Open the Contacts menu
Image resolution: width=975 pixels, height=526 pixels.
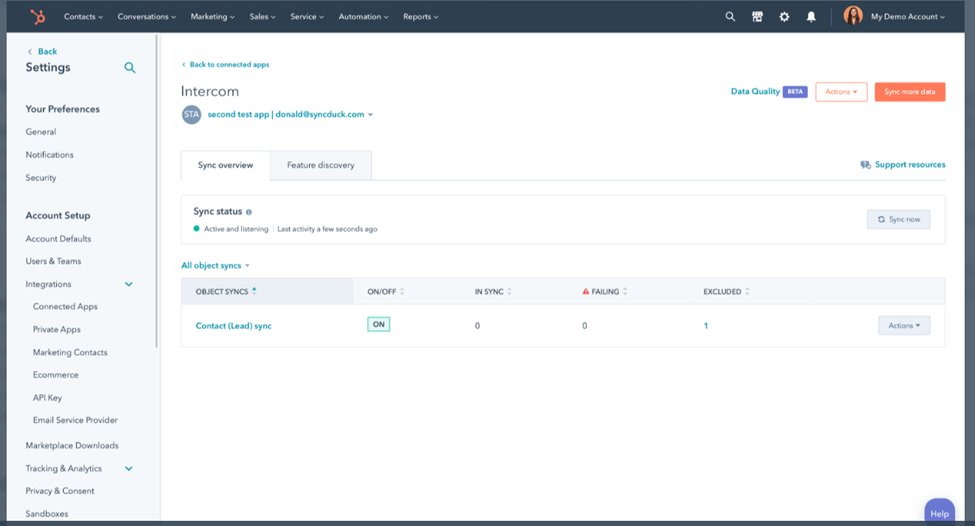pyautogui.click(x=83, y=17)
